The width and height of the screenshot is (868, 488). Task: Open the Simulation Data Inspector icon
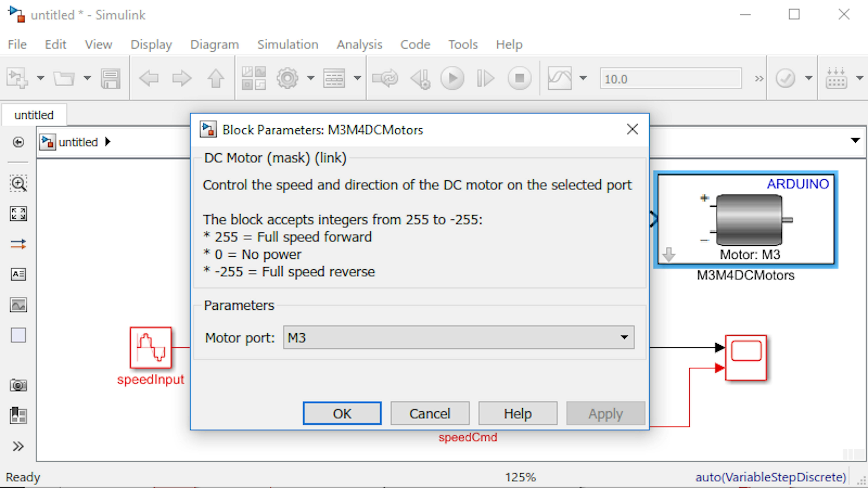pyautogui.click(x=560, y=78)
